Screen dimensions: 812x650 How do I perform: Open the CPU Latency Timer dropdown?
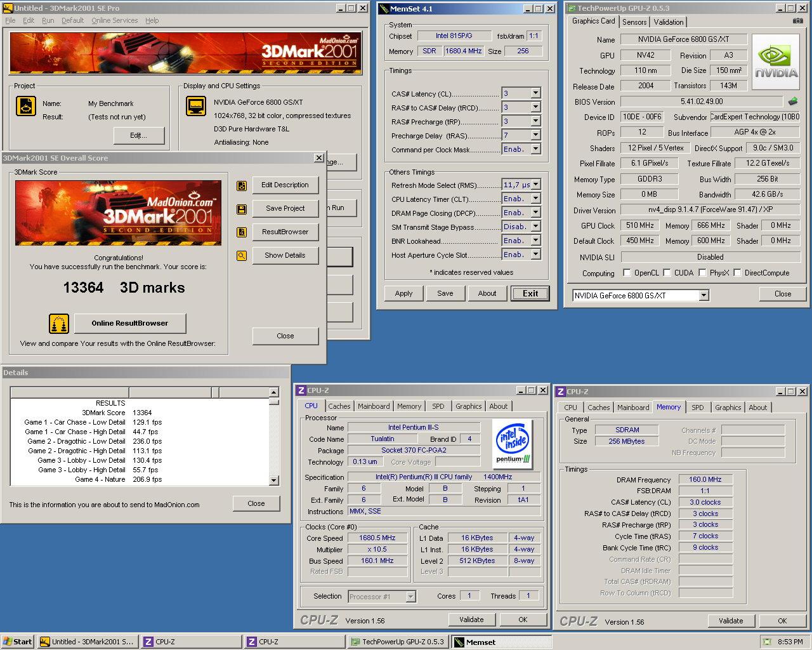point(535,199)
